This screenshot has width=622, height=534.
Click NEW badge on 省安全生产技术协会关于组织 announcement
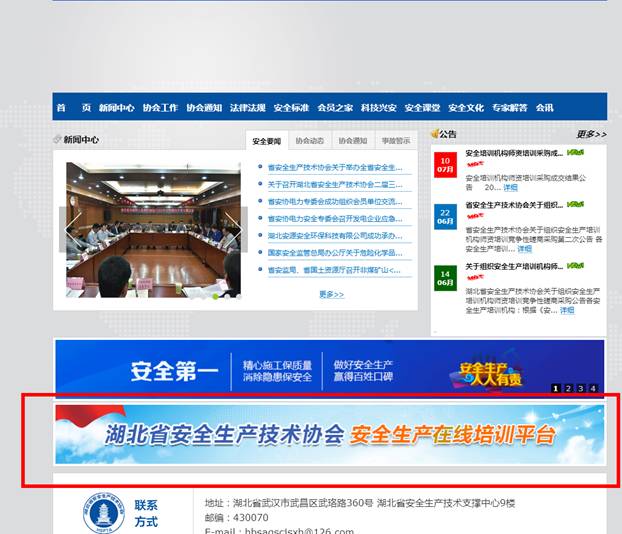pyautogui.click(x=575, y=204)
